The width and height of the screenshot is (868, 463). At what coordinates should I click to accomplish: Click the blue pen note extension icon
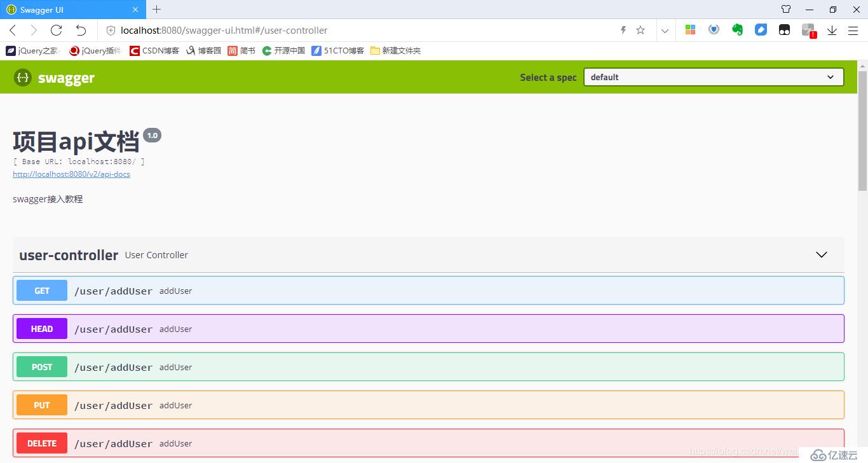pos(761,29)
